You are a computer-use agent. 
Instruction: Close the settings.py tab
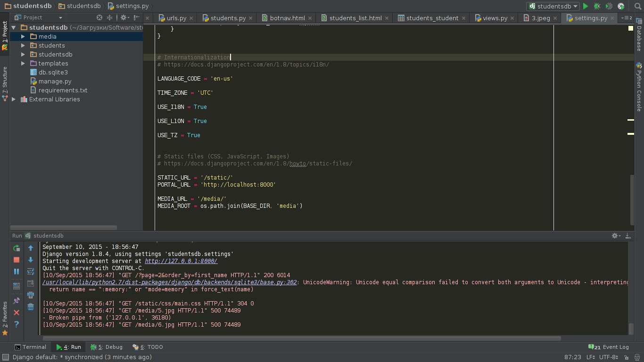pos(612,18)
